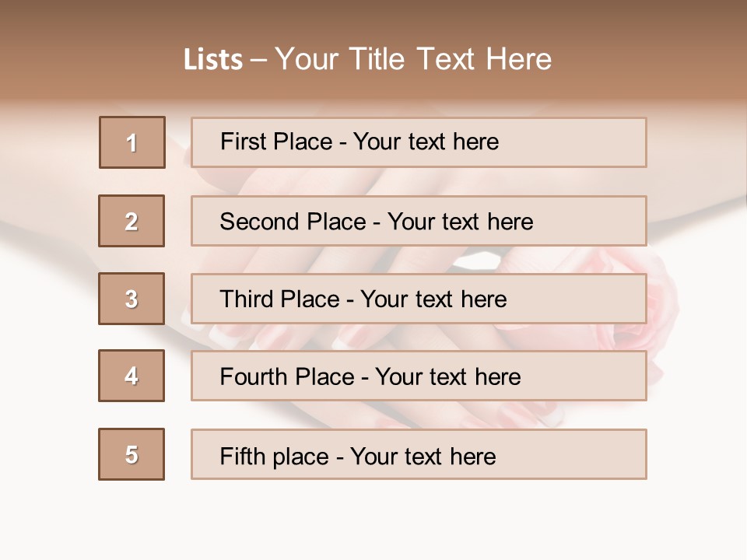Select the number 2 square
The height and width of the screenshot is (560, 747).
(x=132, y=221)
